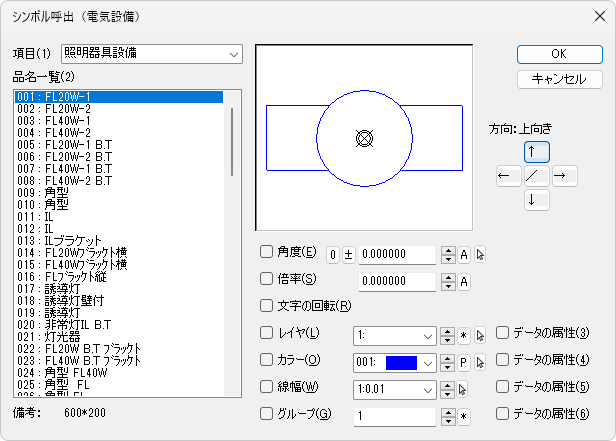Click the right arrow direction button

(x=564, y=176)
